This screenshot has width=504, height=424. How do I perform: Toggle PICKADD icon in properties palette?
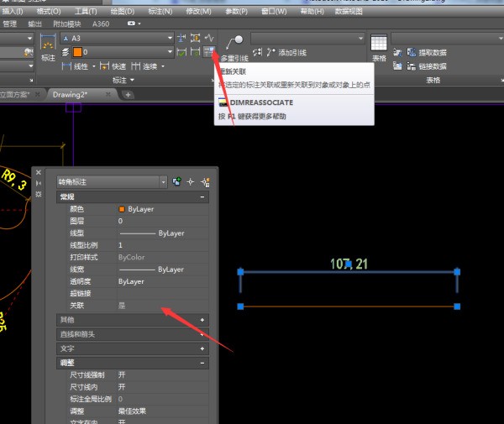tap(176, 181)
